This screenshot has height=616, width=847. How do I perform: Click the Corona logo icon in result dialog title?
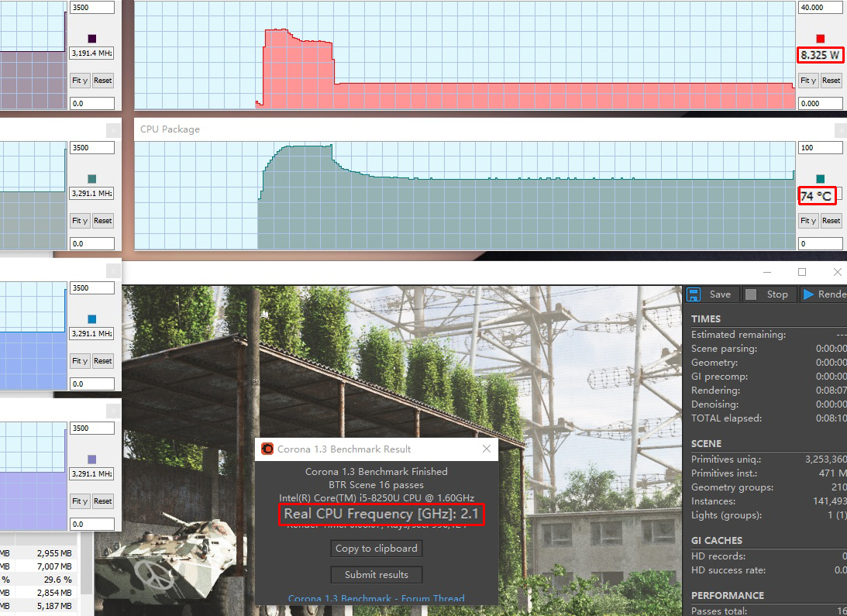[267, 449]
